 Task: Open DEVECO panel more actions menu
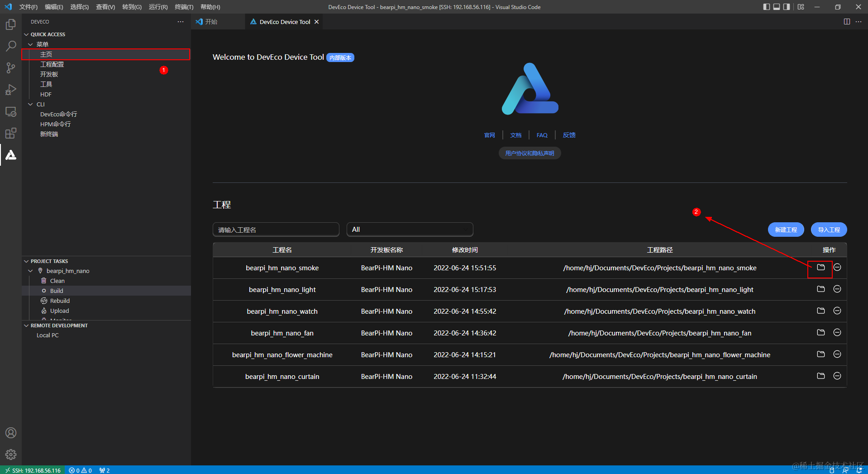pyautogui.click(x=181, y=22)
